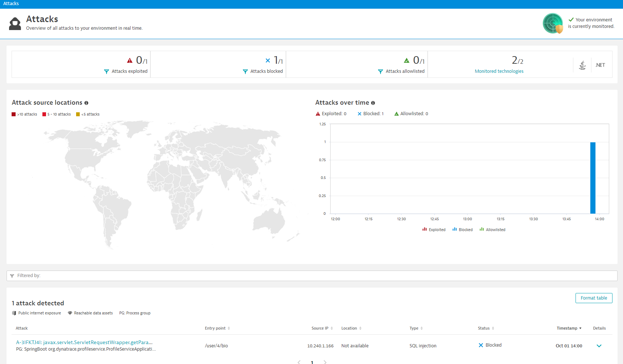The width and height of the screenshot is (623, 364).
Task: Click the Attacks breadcrumb tab at top
Action: click(x=11, y=4)
